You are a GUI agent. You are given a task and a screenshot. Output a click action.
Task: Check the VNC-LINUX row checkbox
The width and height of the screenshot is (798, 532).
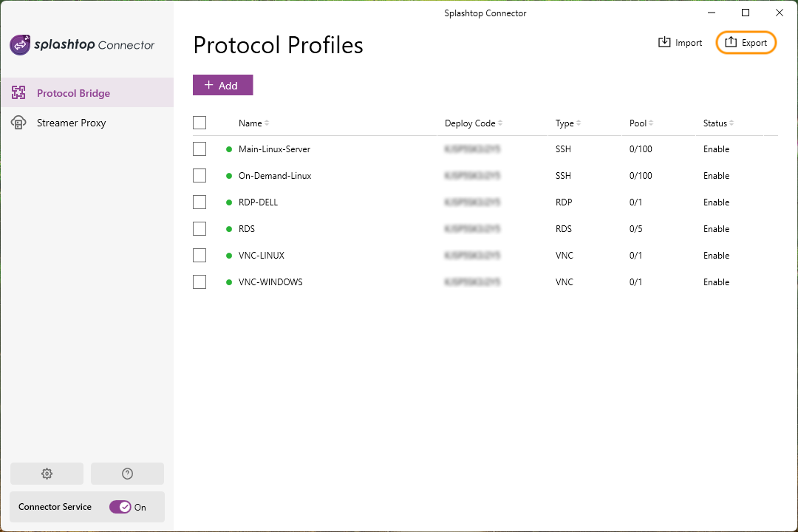pos(199,255)
